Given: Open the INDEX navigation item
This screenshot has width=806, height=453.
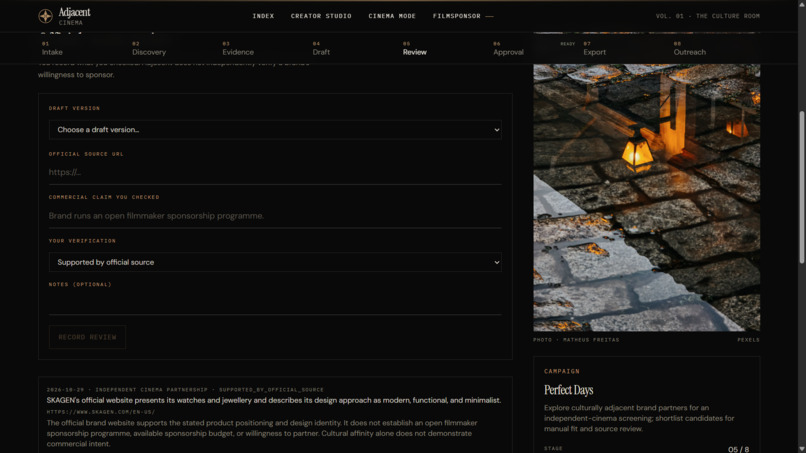Looking at the screenshot, I should (263, 16).
